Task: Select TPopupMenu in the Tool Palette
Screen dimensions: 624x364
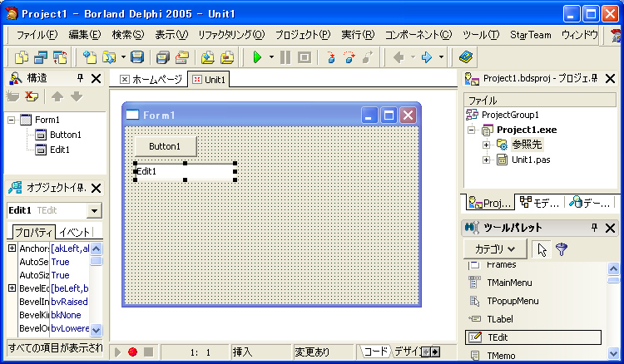Action: tap(512, 301)
